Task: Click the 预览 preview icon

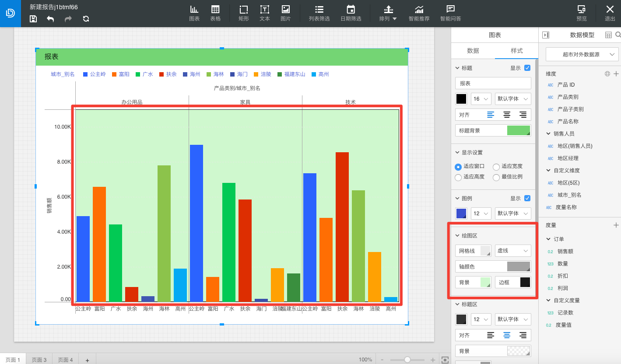Action: point(582,13)
